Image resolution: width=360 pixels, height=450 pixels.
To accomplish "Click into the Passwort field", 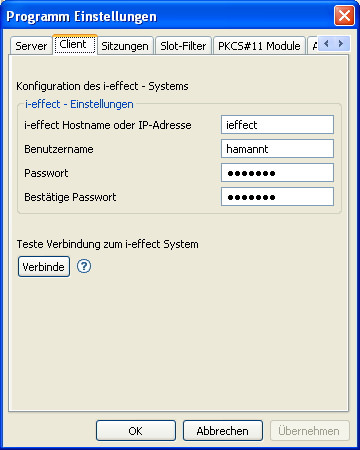I will tap(277, 173).
